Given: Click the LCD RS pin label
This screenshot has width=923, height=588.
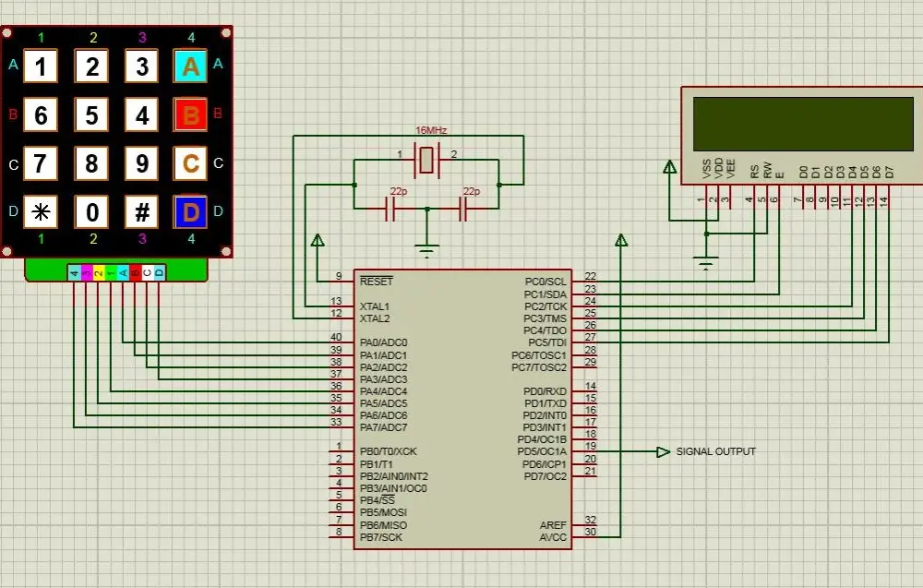Looking at the screenshot, I should click(755, 172).
